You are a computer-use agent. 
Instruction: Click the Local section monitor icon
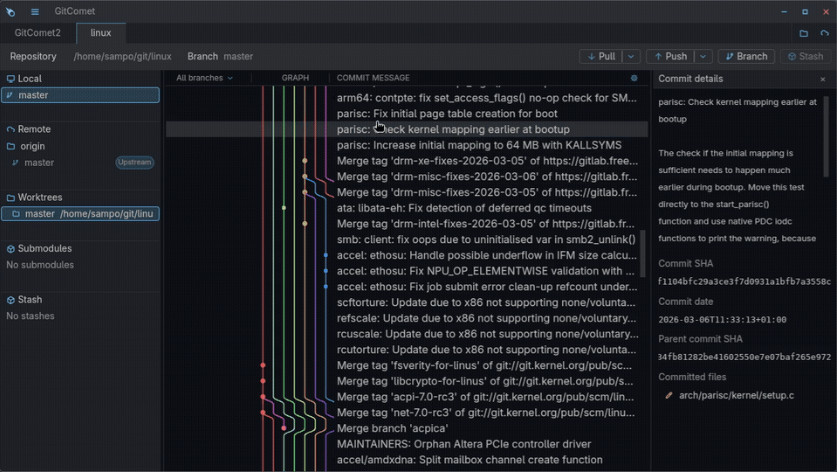[11, 78]
